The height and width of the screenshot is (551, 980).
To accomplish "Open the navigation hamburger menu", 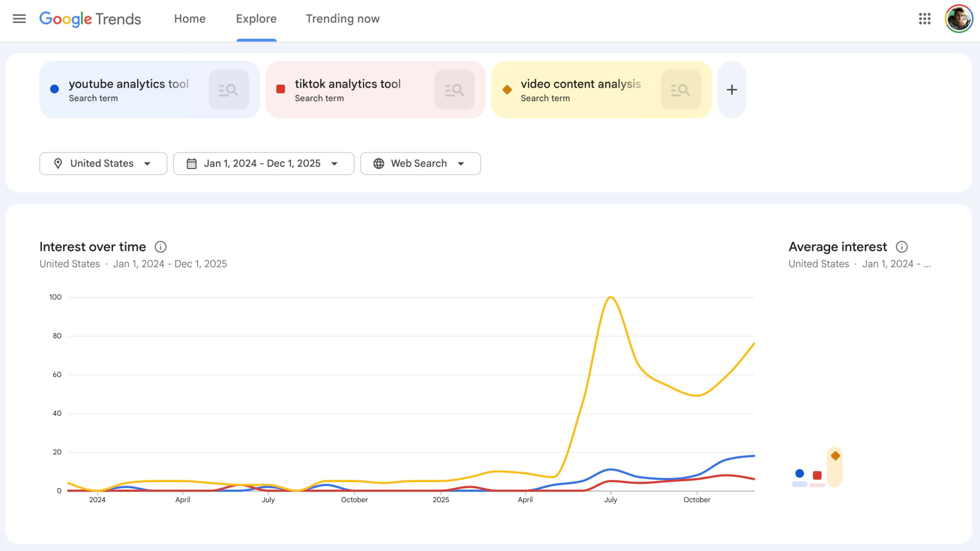I will (x=20, y=19).
